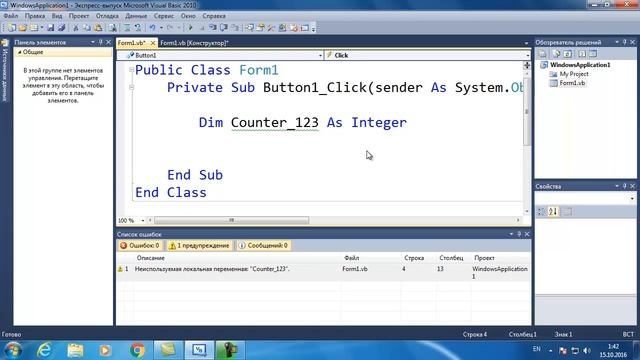Start debugging with the green play icon
This screenshot has height=360, width=640.
[190, 28]
